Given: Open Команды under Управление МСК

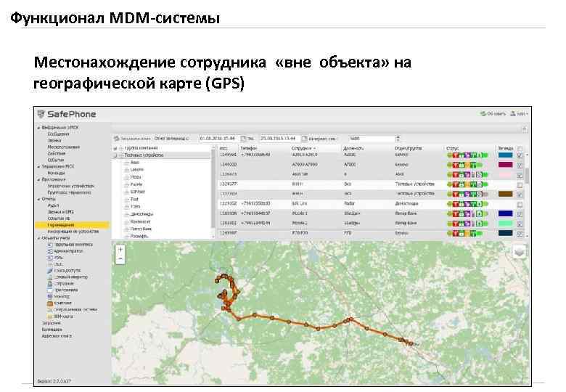Looking at the screenshot, I should pos(57,173).
